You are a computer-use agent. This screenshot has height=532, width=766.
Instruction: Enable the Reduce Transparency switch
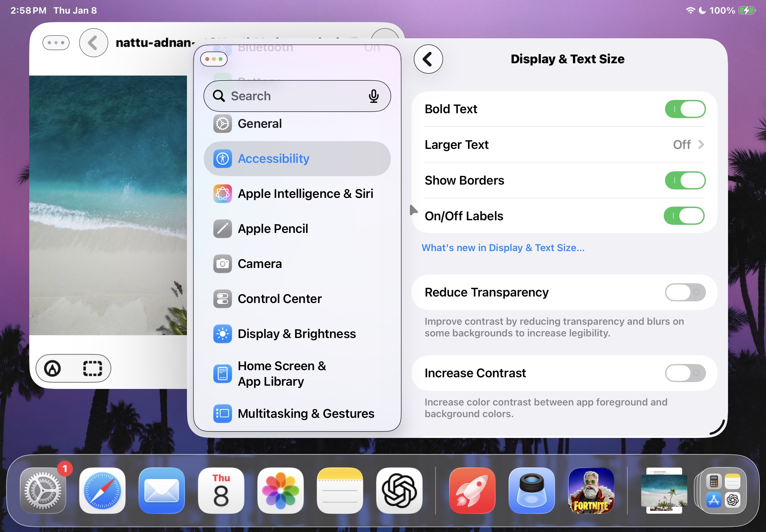(685, 292)
